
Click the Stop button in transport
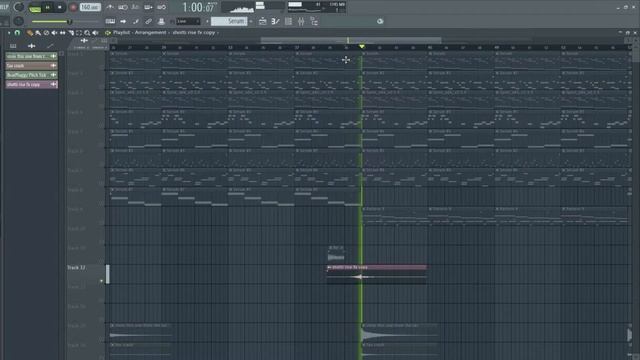[60, 7]
